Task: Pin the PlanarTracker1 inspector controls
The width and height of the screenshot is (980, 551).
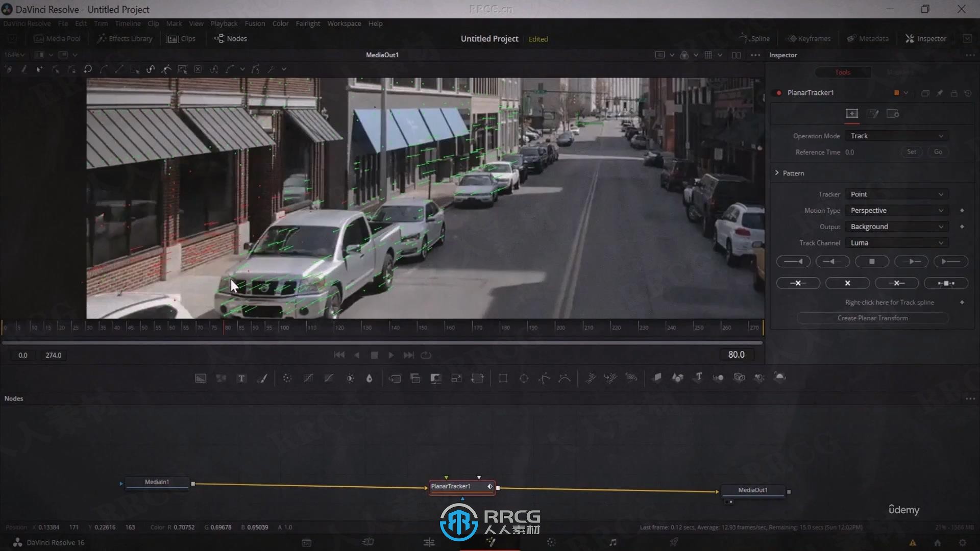Action: click(940, 93)
